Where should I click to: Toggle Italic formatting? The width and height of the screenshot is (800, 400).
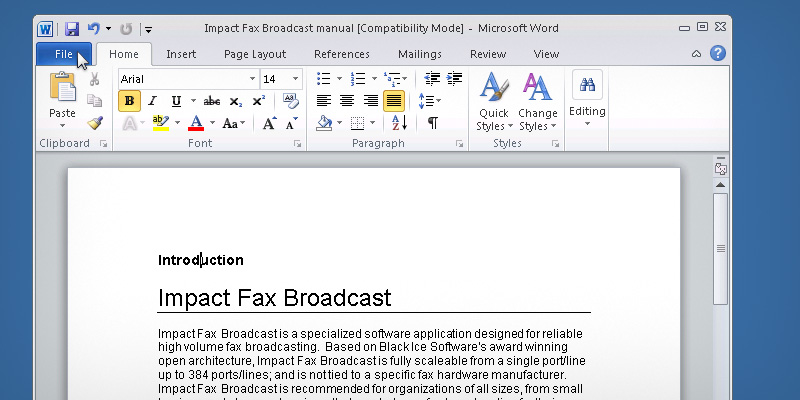pyautogui.click(x=152, y=101)
